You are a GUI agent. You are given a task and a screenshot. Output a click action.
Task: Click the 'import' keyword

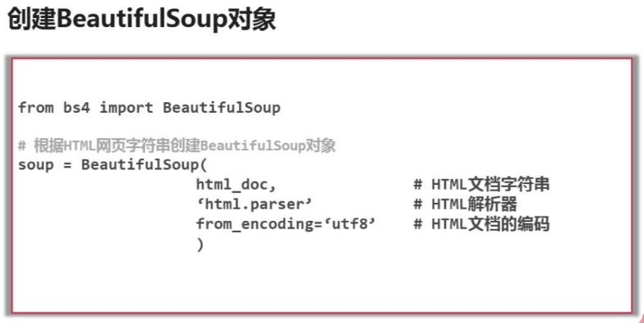pyautogui.click(x=126, y=108)
